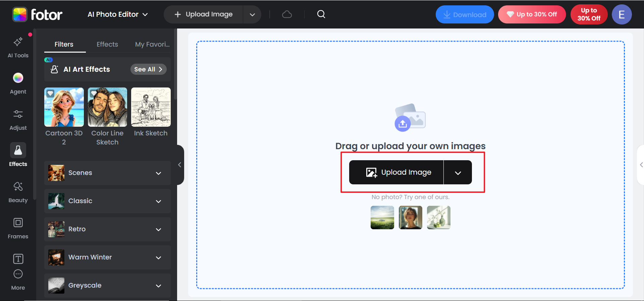The width and height of the screenshot is (644, 301).
Task: Open the More tools menu
Action: 18,280
